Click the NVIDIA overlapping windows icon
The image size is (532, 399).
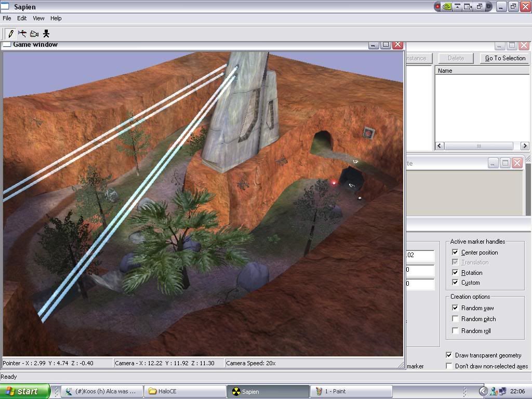pyautogui.click(x=480, y=6)
